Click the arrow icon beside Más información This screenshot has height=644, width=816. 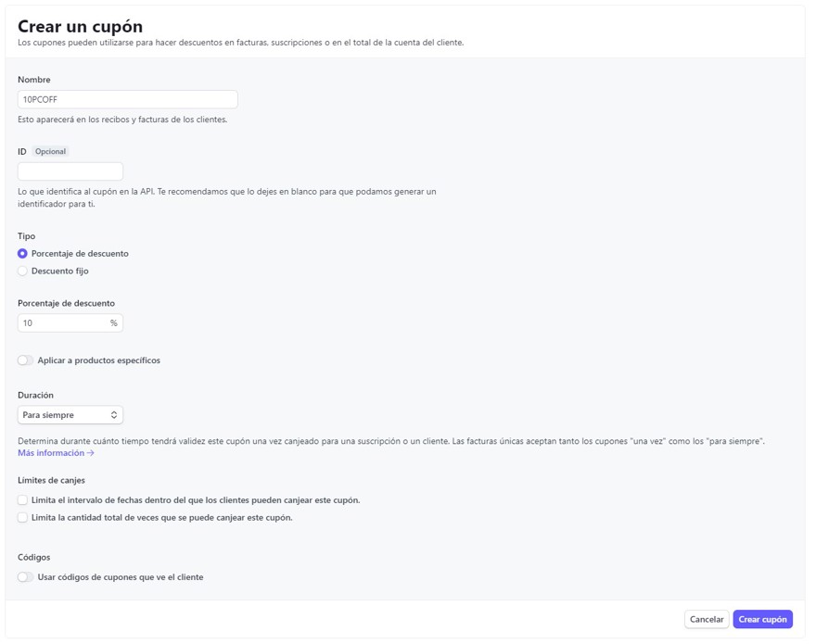click(x=91, y=453)
